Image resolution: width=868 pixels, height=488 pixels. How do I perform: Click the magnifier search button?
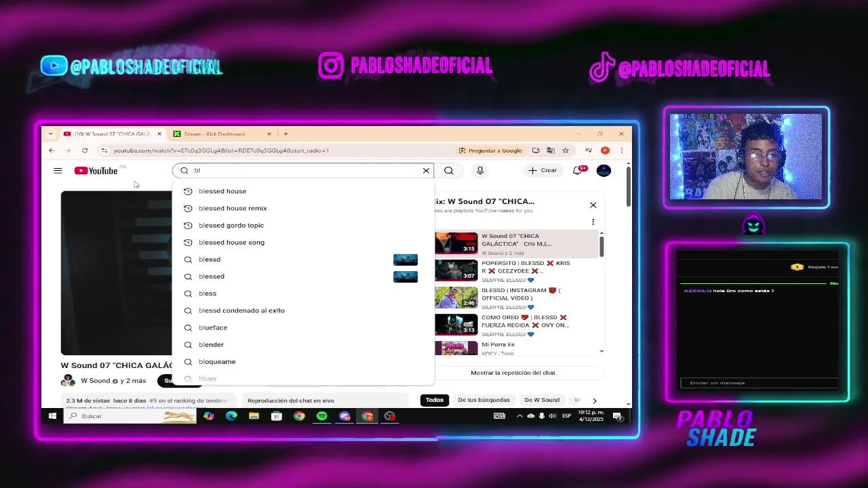(449, 171)
